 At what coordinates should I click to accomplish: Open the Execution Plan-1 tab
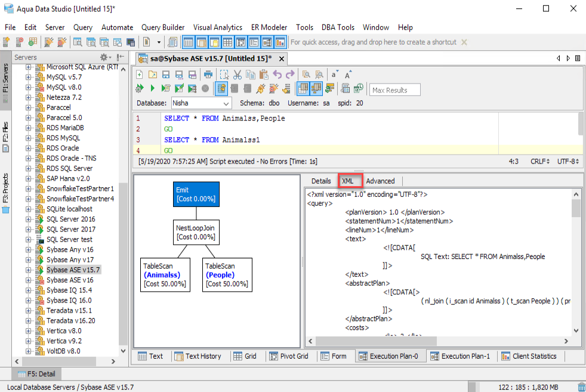pyautogui.click(x=459, y=356)
